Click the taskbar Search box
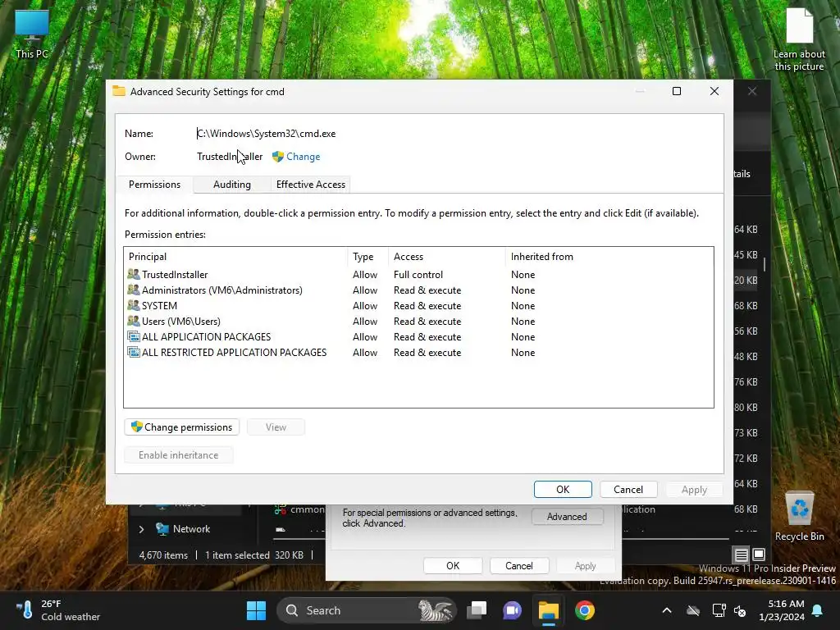This screenshot has width=840, height=630. pyautogui.click(x=366, y=610)
